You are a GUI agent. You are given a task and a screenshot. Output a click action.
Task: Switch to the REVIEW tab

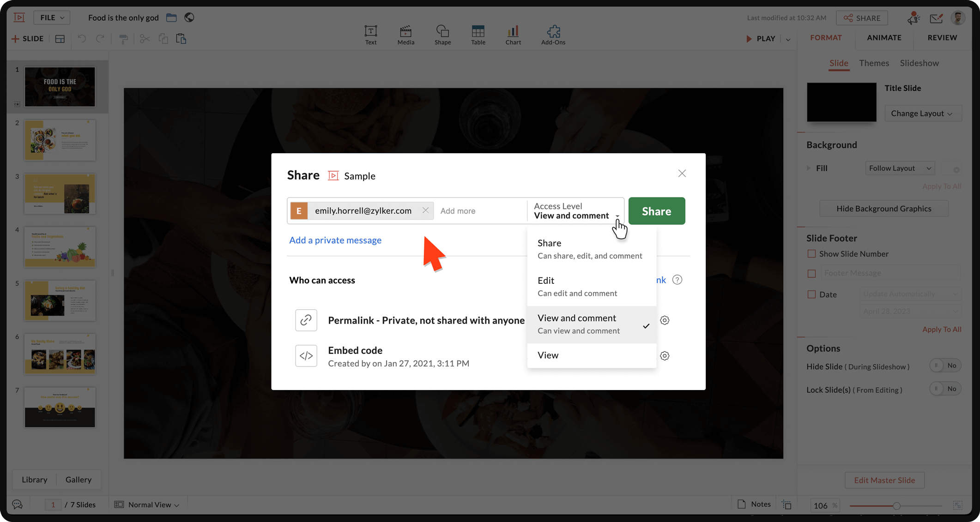pos(942,38)
